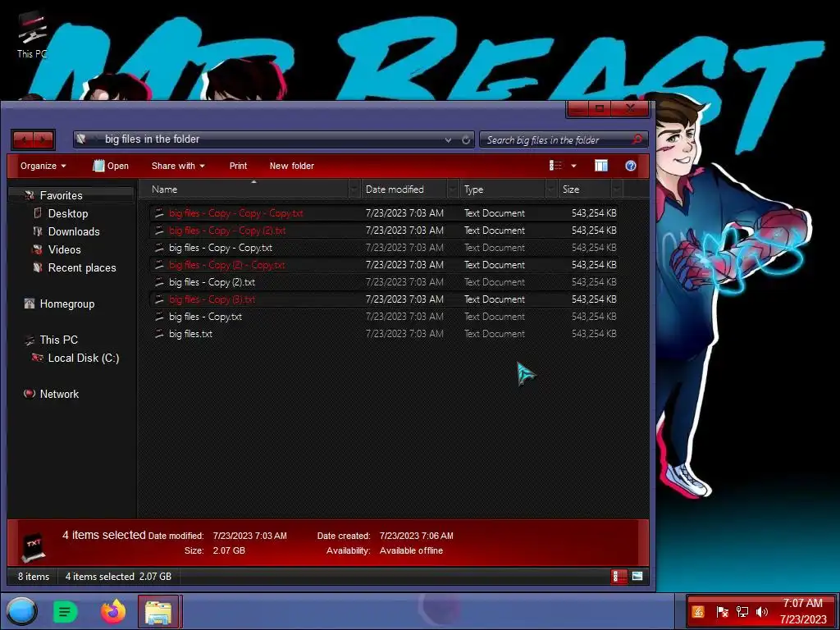
Task: Click the change view icon
Action: coord(555,166)
